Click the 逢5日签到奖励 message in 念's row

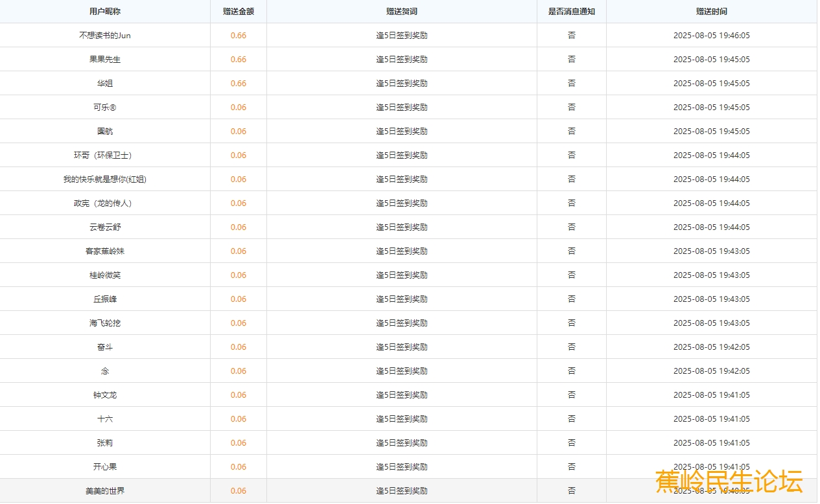click(x=401, y=371)
